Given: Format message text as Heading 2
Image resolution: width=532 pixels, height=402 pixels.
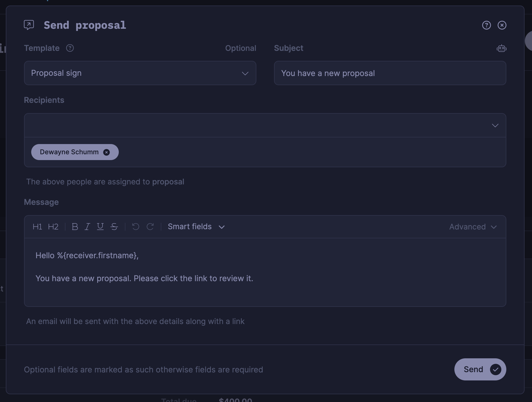Looking at the screenshot, I should point(53,226).
